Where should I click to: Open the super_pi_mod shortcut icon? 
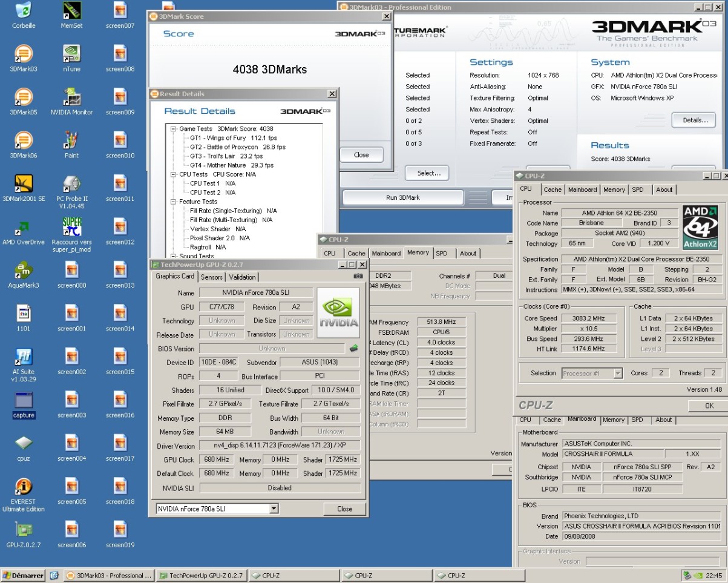tap(72, 227)
